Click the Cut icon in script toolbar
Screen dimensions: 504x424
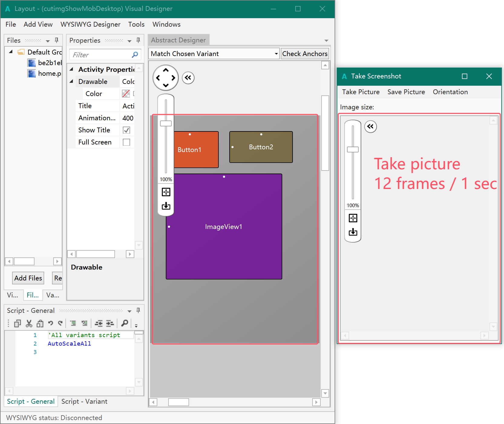pos(29,323)
